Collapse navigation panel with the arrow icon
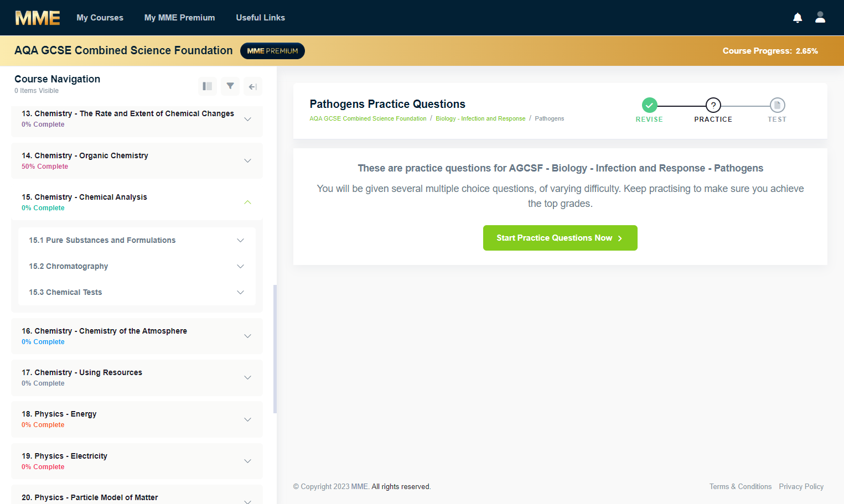844x504 pixels. tap(253, 86)
